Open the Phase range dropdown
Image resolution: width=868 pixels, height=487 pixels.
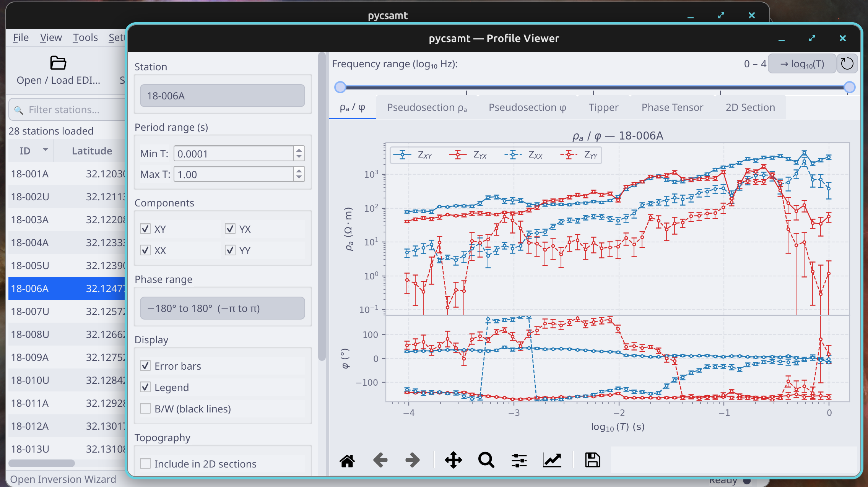[x=223, y=308]
